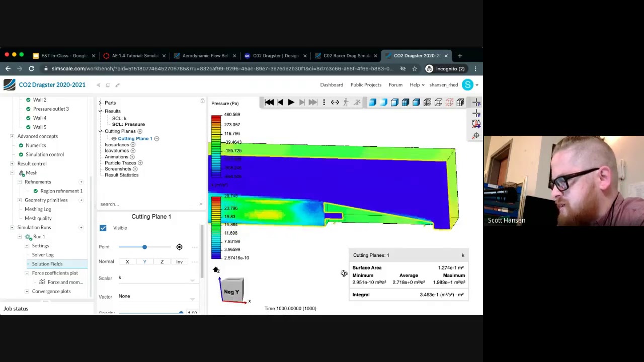
Task: Uncheck the Visible checkbox
Action: coord(103,228)
